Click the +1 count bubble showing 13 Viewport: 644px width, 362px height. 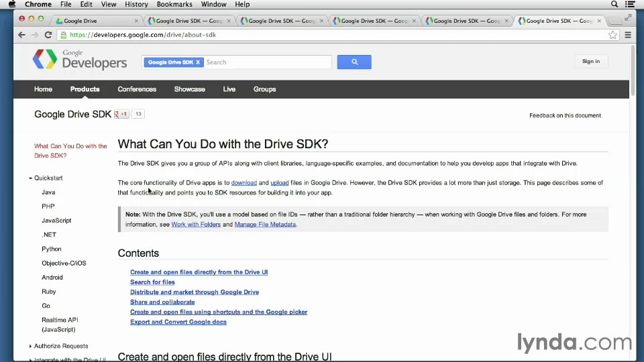[x=138, y=114]
